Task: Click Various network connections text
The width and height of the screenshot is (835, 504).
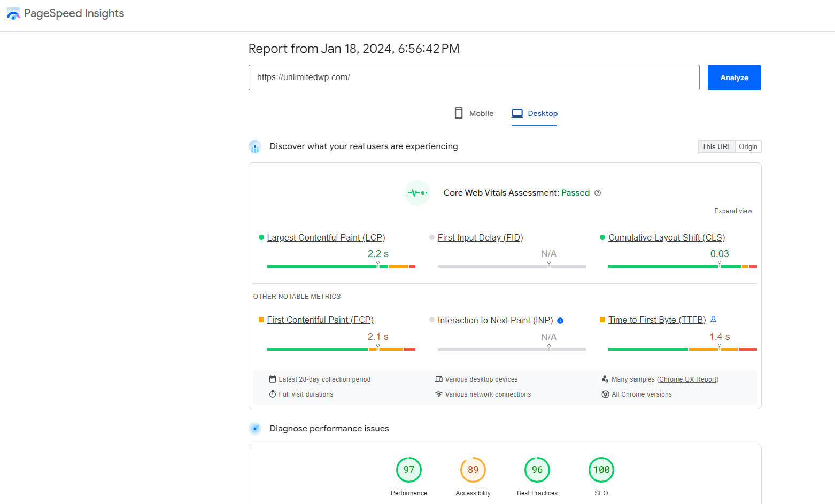Action: (x=488, y=394)
